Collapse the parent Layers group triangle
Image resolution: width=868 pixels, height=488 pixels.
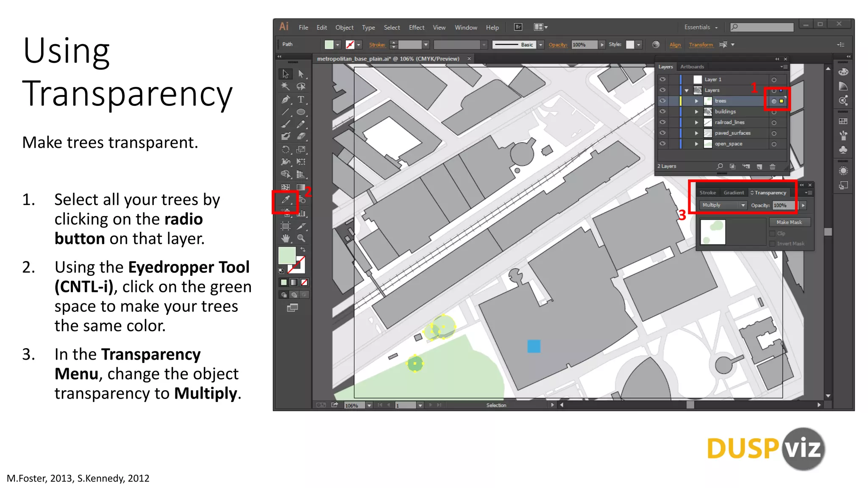687,90
